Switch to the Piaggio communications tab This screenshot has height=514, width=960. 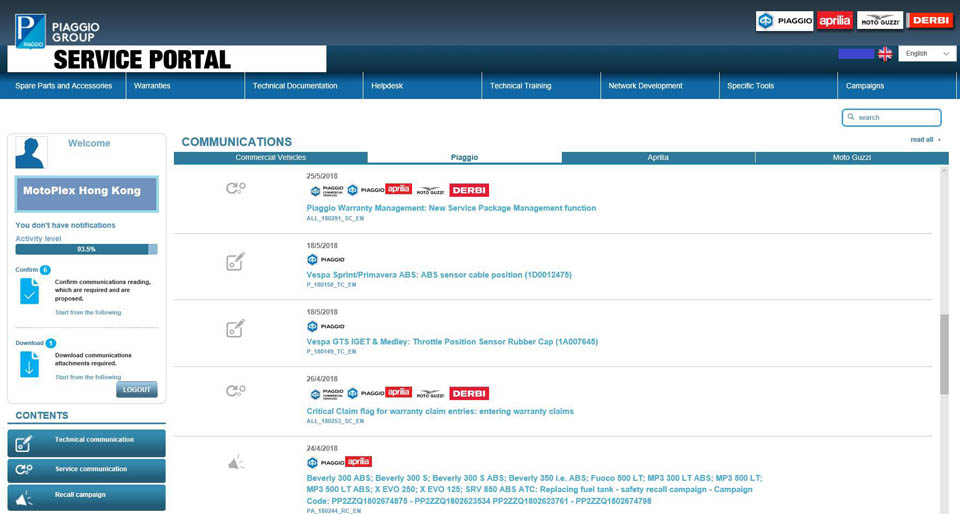click(465, 157)
